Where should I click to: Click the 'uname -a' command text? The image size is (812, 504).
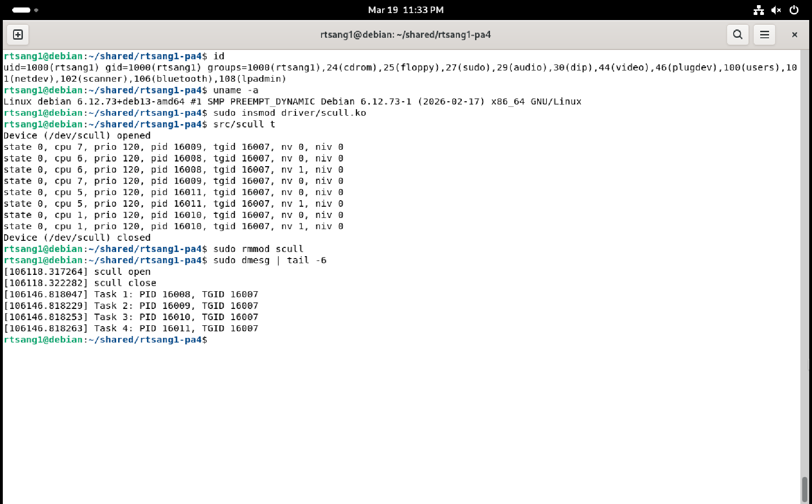(x=235, y=90)
